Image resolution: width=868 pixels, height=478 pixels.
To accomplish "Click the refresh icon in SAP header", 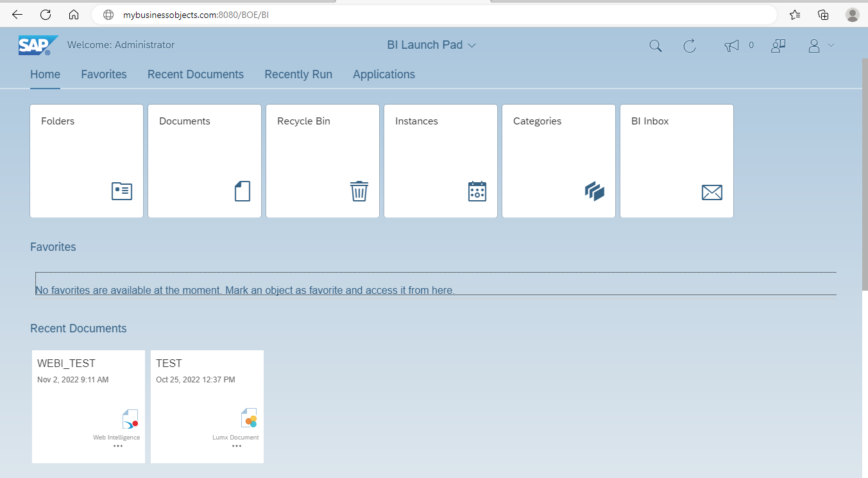I will point(690,46).
